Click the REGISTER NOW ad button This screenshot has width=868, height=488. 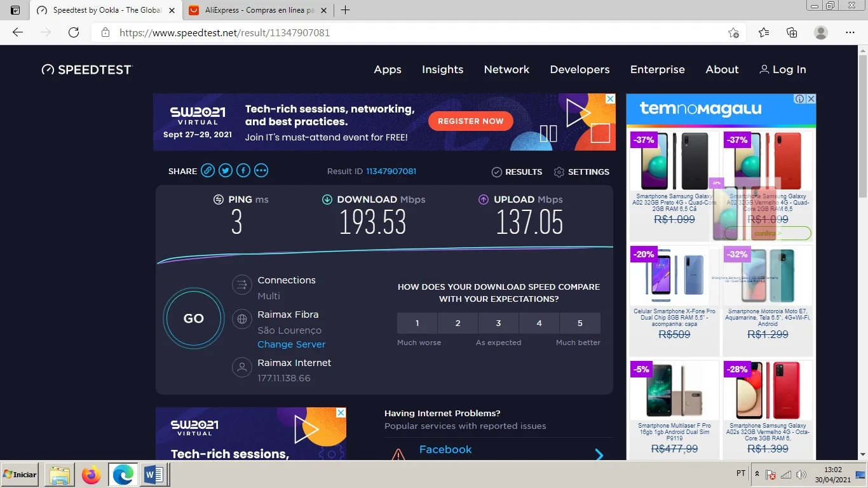click(471, 121)
